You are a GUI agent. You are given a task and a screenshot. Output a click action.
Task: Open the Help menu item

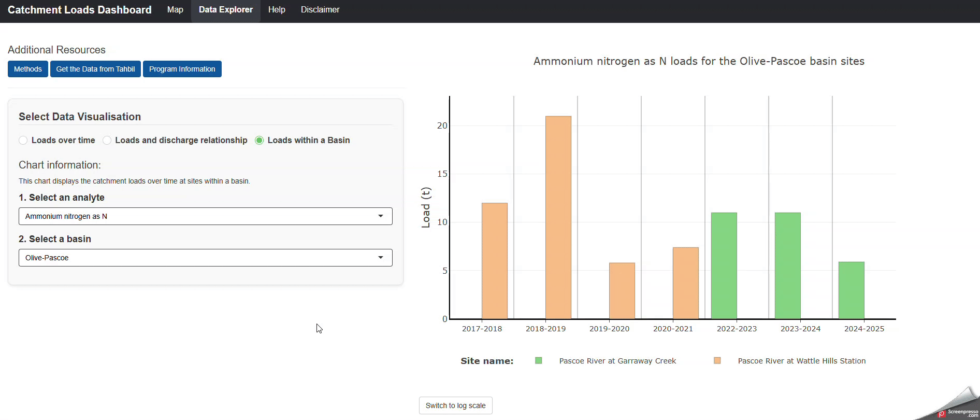(277, 10)
